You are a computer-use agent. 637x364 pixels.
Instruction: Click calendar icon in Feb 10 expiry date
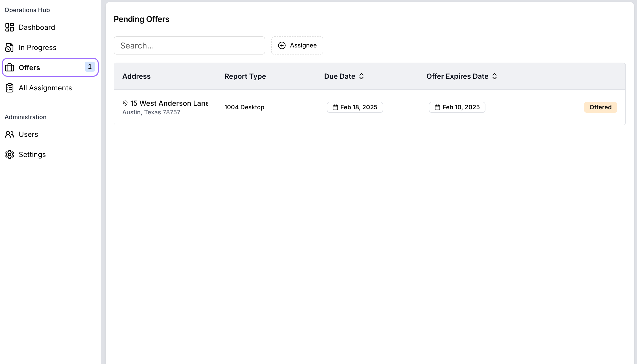437,107
